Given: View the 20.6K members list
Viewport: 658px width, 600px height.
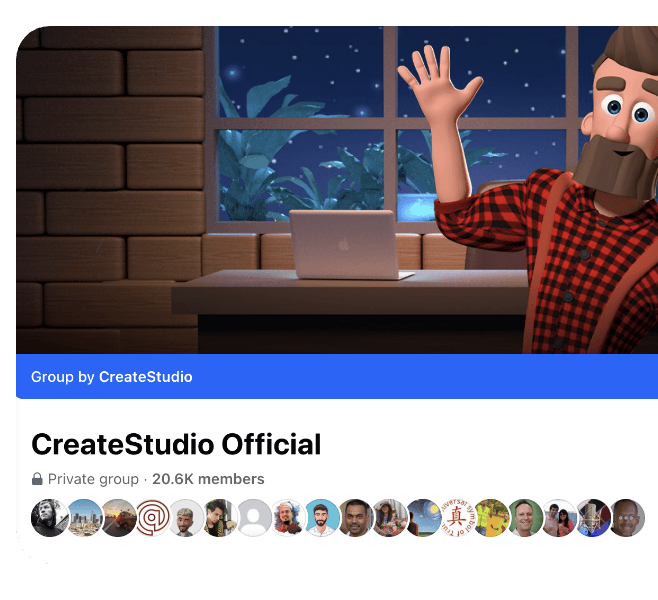Looking at the screenshot, I should coord(208,479).
